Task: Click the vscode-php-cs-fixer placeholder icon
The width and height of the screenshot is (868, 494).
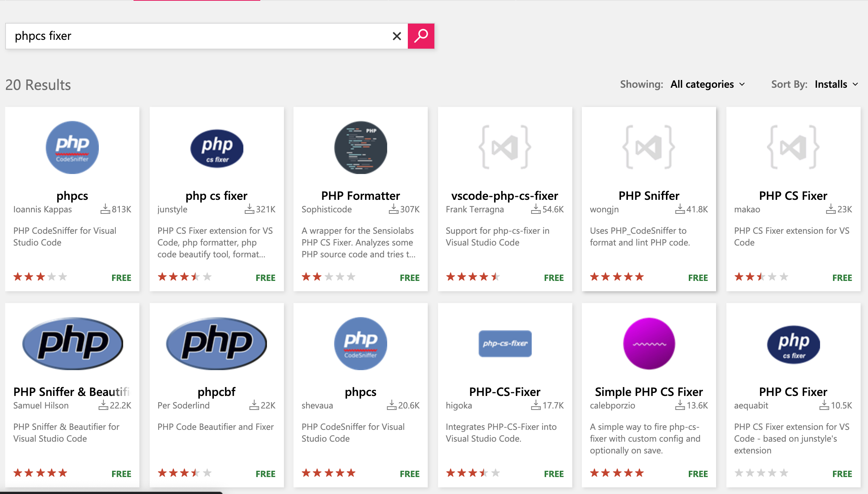Action: 505,147
